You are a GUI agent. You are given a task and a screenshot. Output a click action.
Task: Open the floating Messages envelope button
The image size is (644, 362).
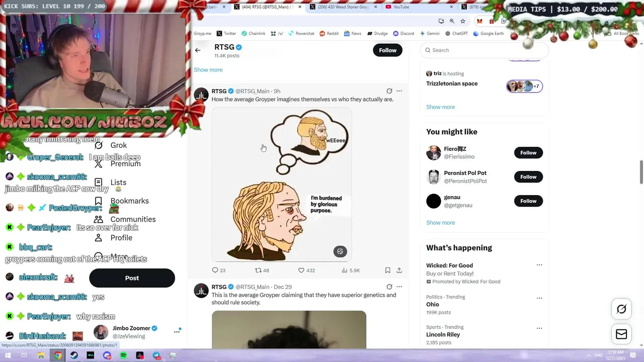click(621, 334)
